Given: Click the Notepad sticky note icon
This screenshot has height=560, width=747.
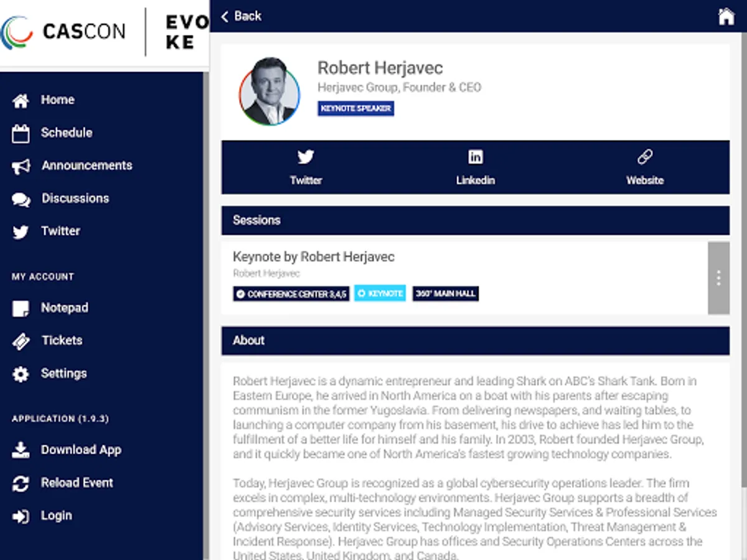Looking at the screenshot, I should (x=21, y=309).
